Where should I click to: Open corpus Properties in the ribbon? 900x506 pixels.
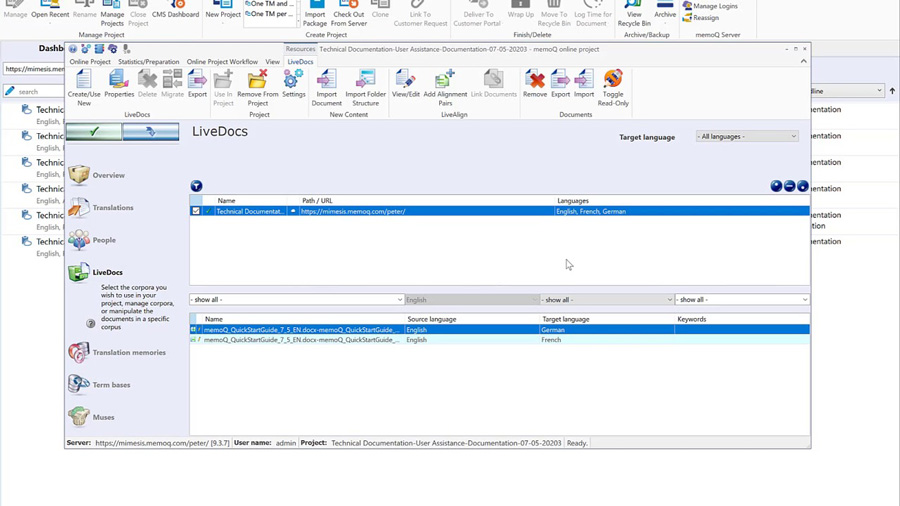[119, 84]
